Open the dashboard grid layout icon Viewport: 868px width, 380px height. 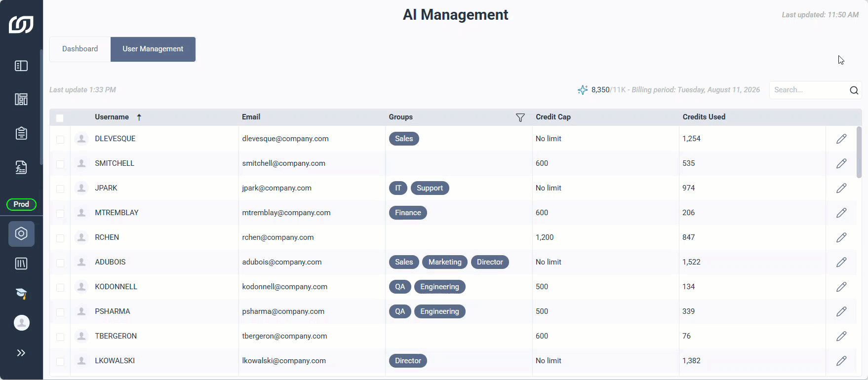21,99
